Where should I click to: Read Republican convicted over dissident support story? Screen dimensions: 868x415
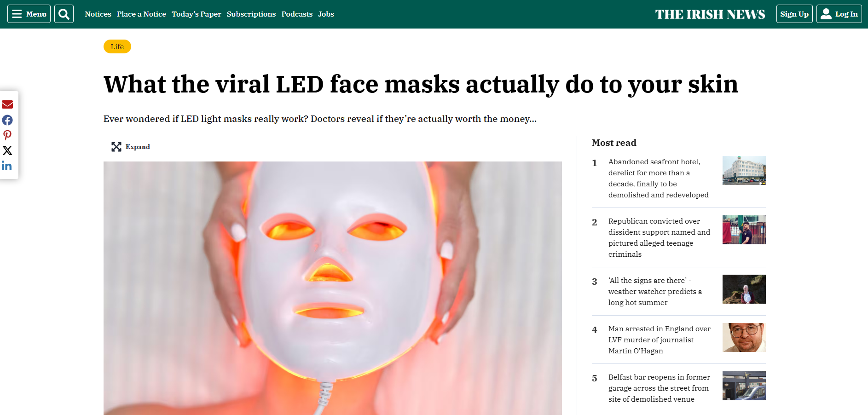tap(659, 237)
